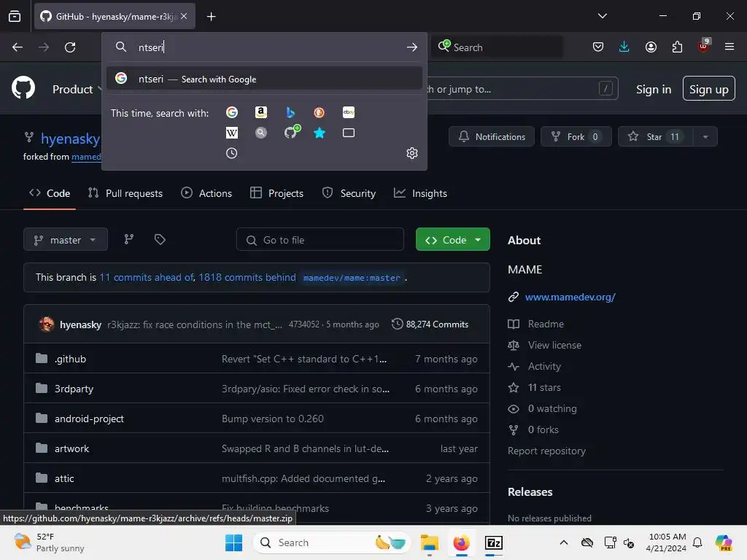Open www.mamedev.org link
The image size is (747, 560).
coord(570,297)
